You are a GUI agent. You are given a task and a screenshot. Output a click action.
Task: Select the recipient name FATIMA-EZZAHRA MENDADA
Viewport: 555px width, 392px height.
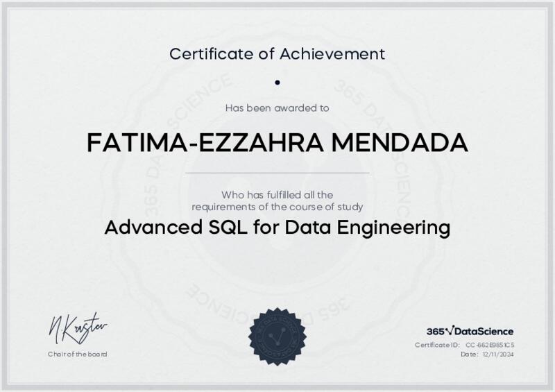click(x=277, y=142)
